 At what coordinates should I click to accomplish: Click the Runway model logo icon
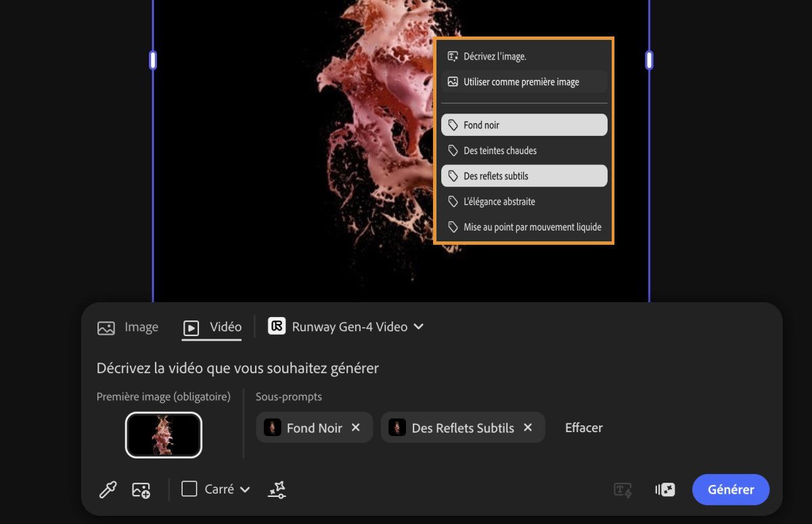pos(277,326)
